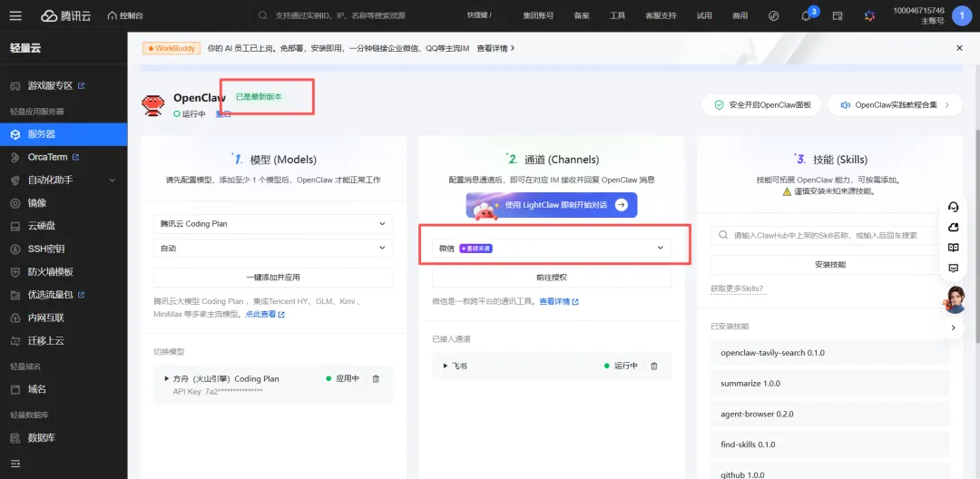Click the 前往授权 button
Viewport: 980px width, 479px height.
click(x=552, y=278)
